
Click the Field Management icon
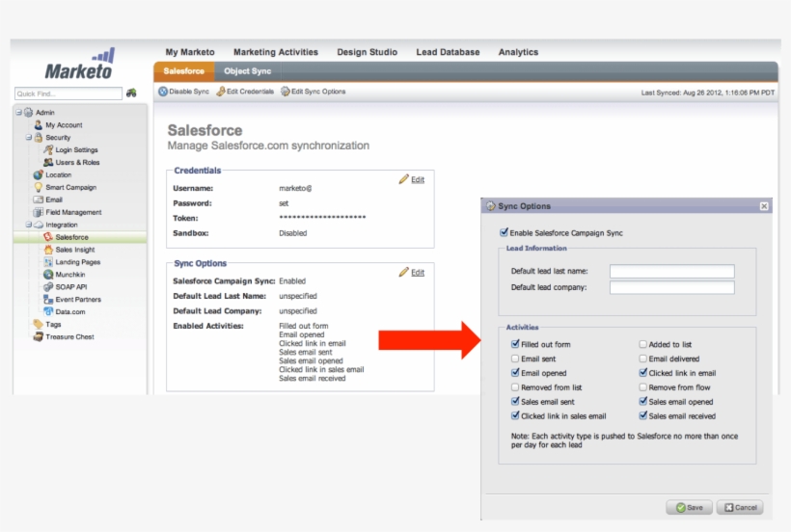pyautogui.click(x=39, y=212)
